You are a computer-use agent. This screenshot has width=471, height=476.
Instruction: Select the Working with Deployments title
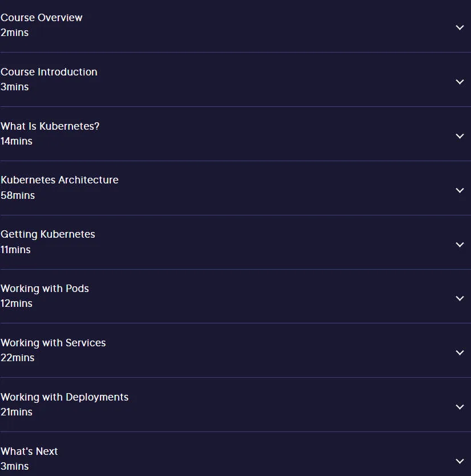click(65, 397)
